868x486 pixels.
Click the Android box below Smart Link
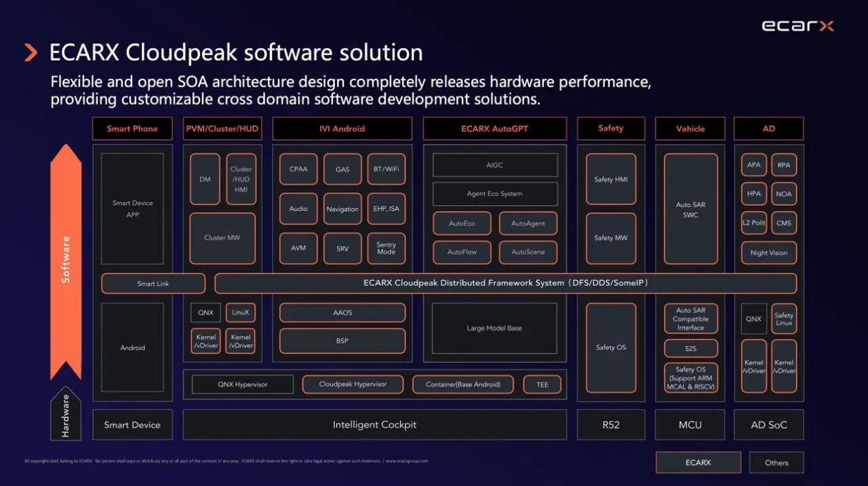[133, 348]
